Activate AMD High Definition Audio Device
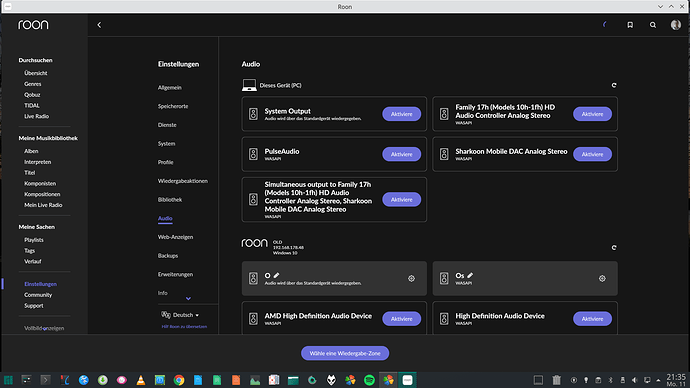 pyautogui.click(x=401, y=319)
